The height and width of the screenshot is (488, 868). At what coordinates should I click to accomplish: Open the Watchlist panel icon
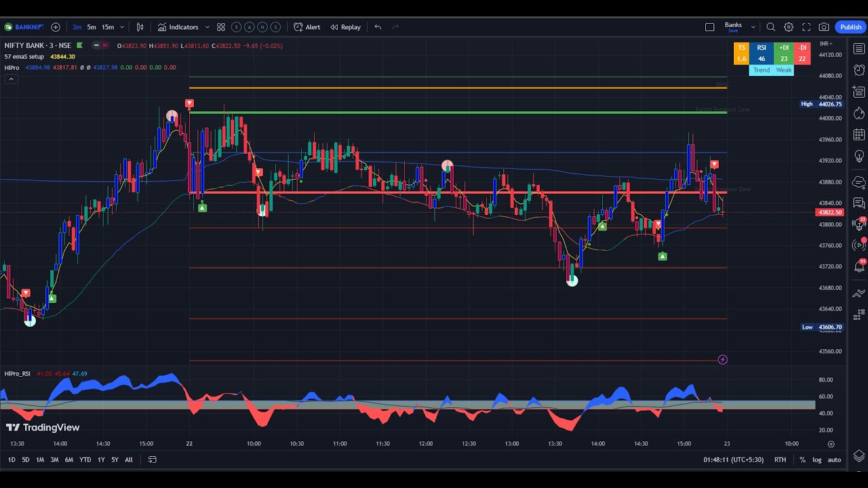click(x=859, y=49)
